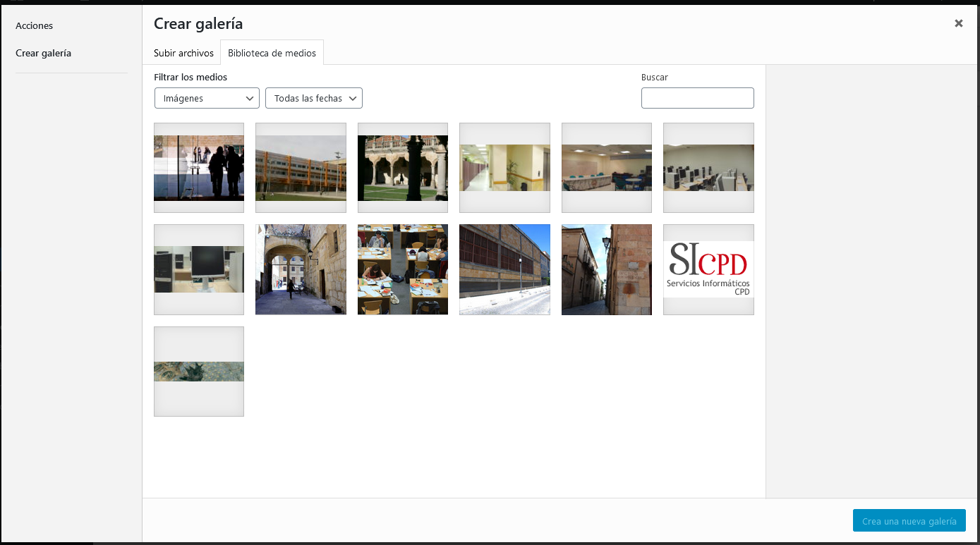The image size is (980, 545).
Task: Select thumbnail of black computer monitor
Action: coord(199,269)
